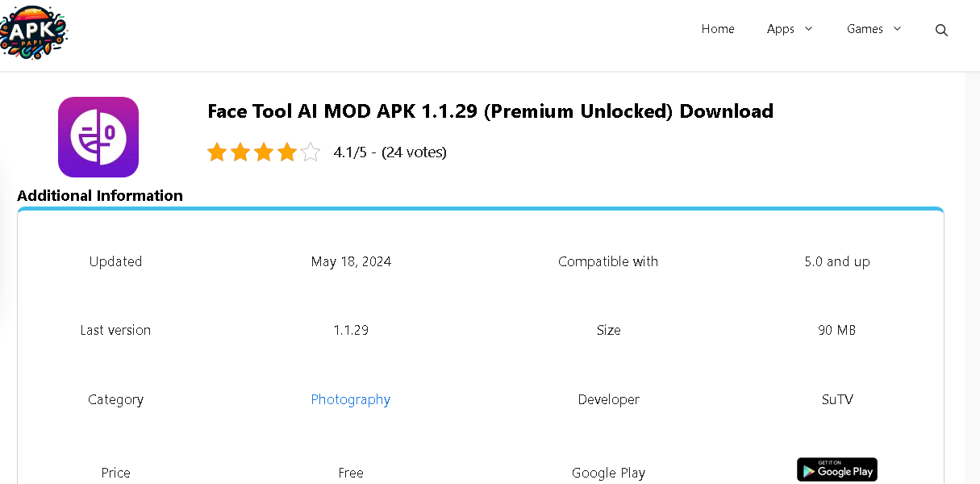980x484 pixels.
Task: Click the 4.1/5 votes rating text
Action: 390,152
